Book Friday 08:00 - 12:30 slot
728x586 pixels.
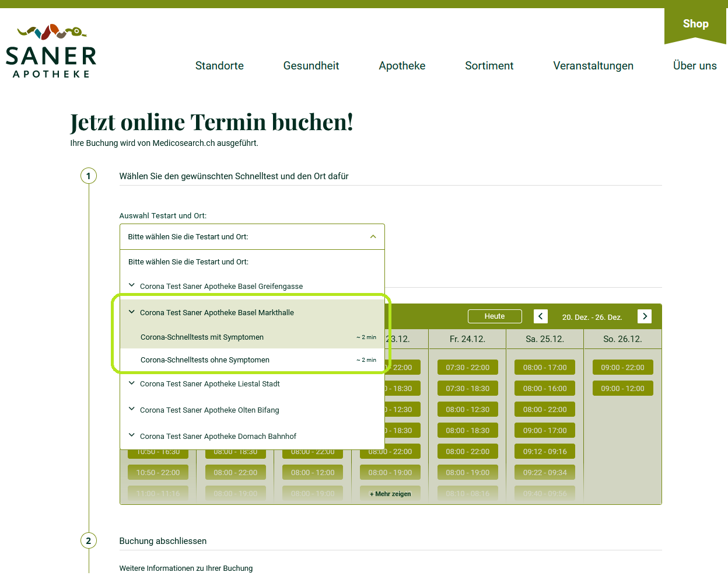468,410
